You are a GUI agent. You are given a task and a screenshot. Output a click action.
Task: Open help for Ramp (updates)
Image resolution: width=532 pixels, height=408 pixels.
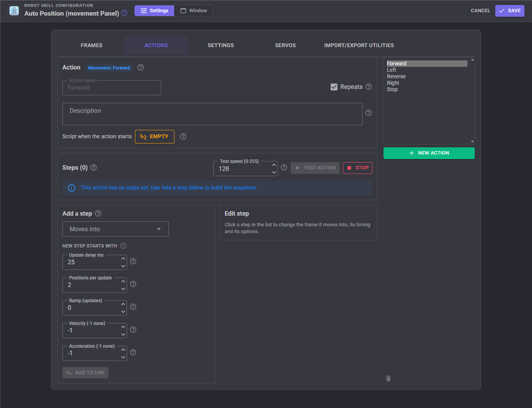pyautogui.click(x=133, y=307)
